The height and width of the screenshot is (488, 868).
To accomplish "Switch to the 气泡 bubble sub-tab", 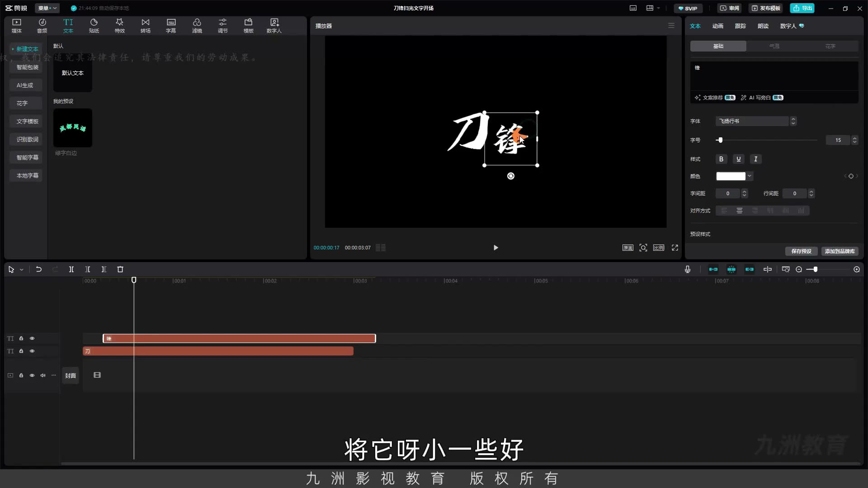I will click(x=774, y=46).
